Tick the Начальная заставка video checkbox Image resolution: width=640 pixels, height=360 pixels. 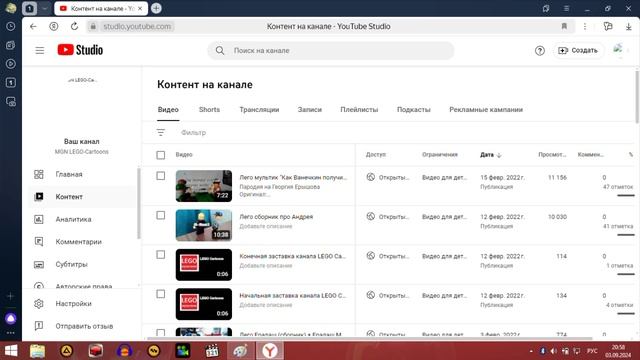161,294
